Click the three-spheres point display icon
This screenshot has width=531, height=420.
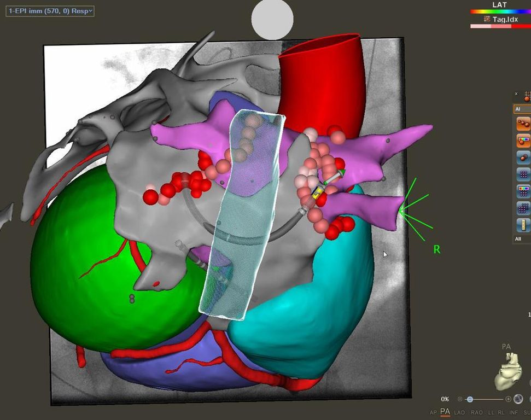523,124
